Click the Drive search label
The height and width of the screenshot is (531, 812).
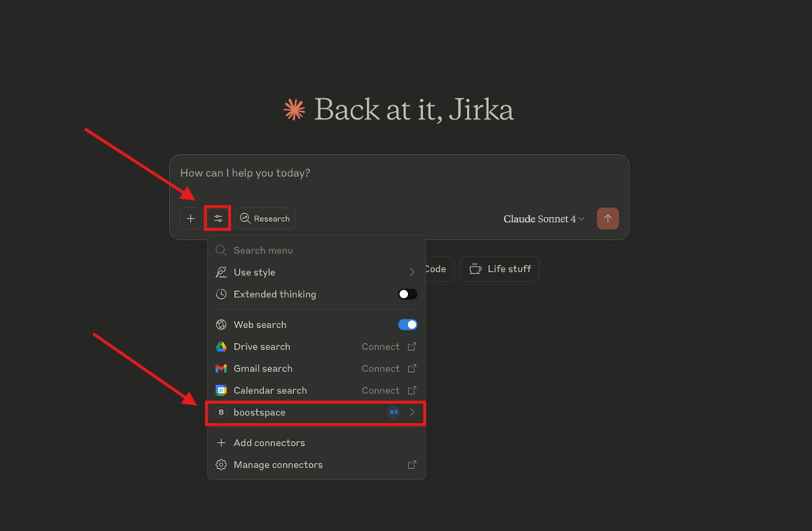pyautogui.click(x=262, y=347)
